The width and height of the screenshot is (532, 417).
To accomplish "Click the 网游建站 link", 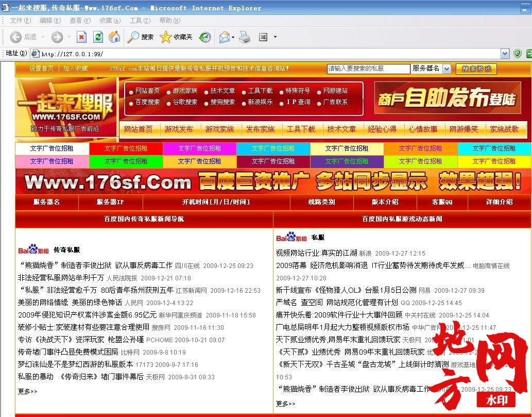I will [x=335, y=91].
